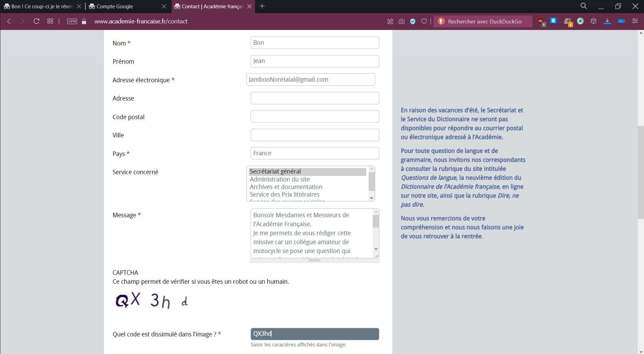Click the Message box scrollbar thumb
Screen dimensions: 644x354
376,221
